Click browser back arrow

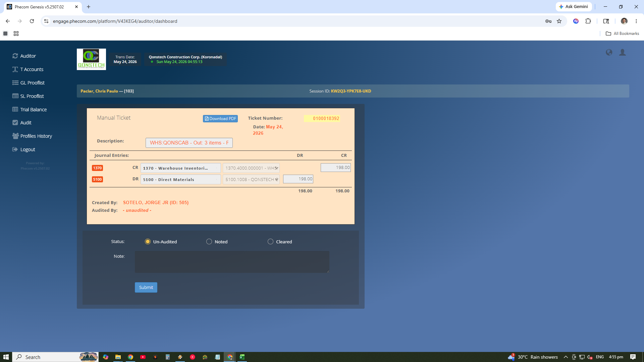pos(8,21)
